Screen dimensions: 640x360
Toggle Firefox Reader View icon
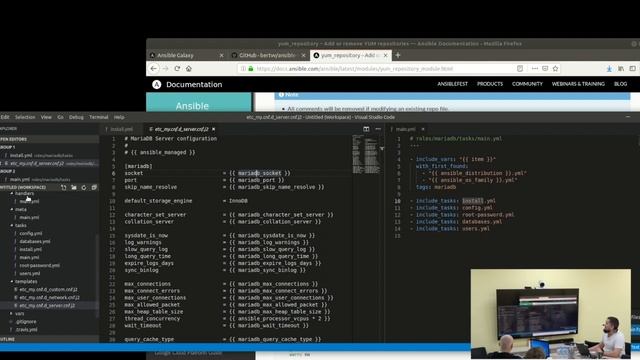click(x=520, y=69)
